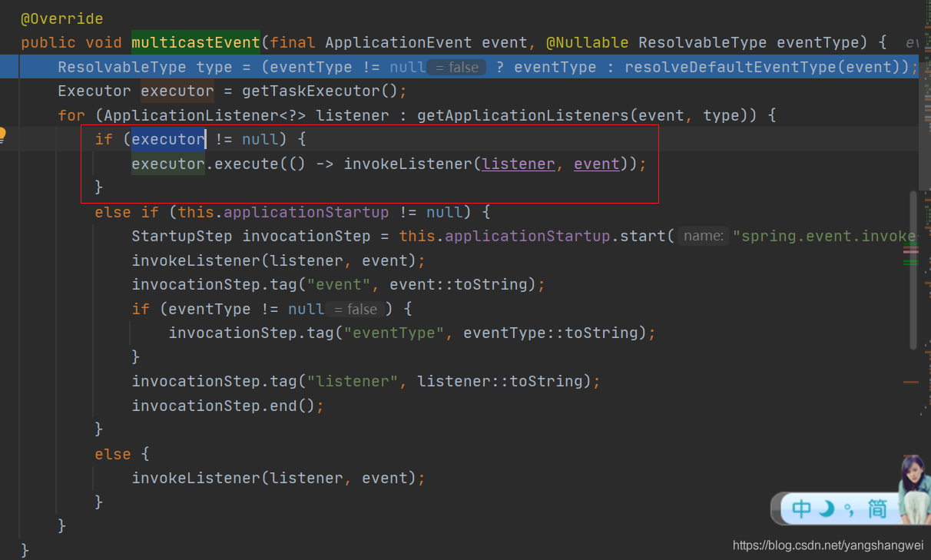Screen dimensions: 931x560
Task: Switch the IME simplified '简' button
Action: pyautogui.click(x=877, y=509)
